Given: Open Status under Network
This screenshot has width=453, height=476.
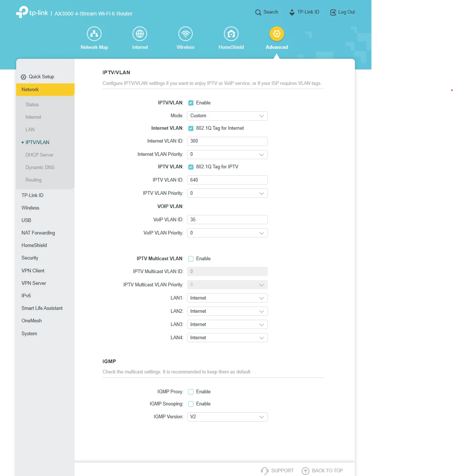Looking at the screenshot, I should (32, 105).
